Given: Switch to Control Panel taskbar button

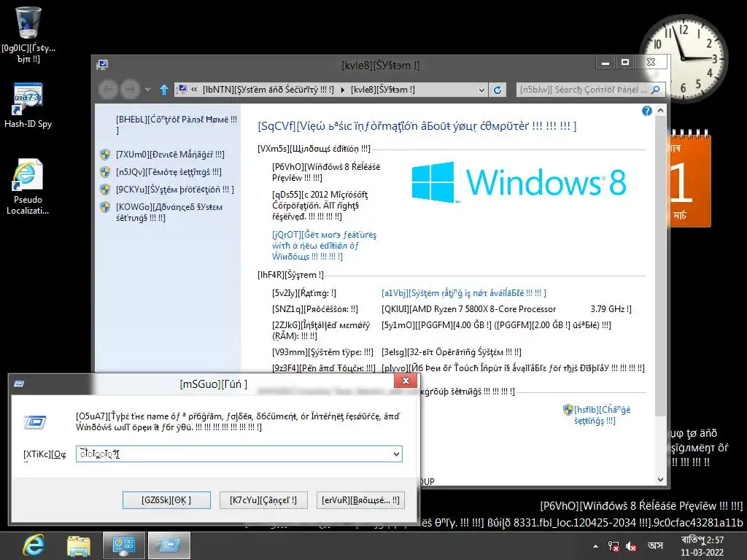Looking at the screenshot, I should (x=124, y=545).
